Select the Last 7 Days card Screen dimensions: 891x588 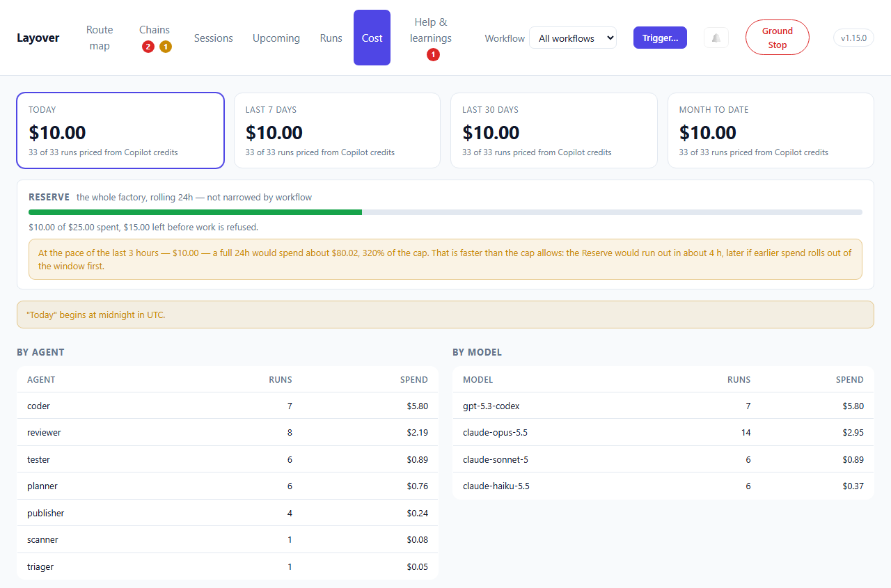point(337,131)
